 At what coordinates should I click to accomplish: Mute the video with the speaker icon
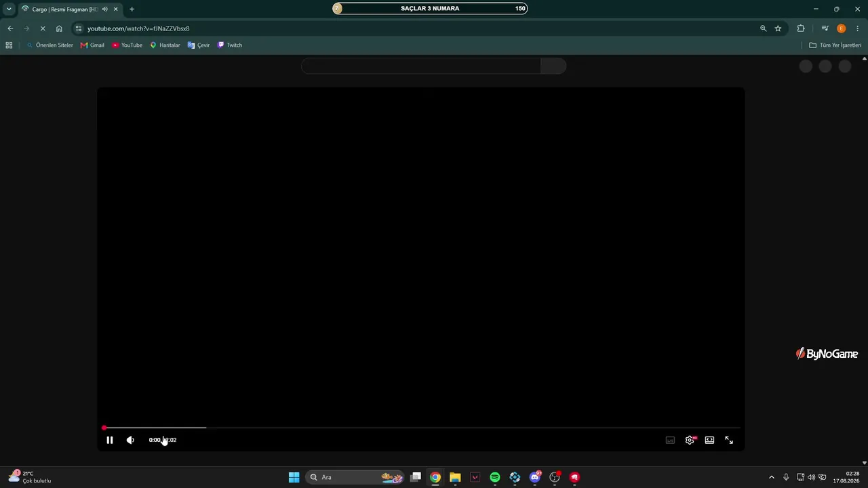(130, 440)
